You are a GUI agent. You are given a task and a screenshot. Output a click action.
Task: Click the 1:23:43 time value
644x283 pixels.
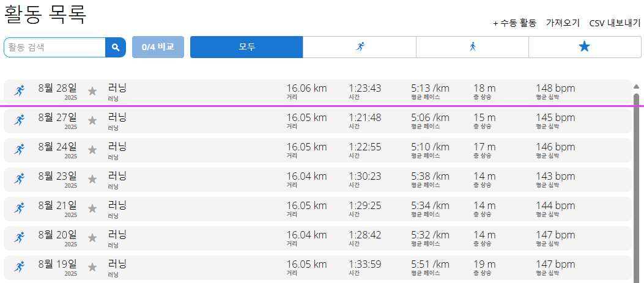[365, 88]
